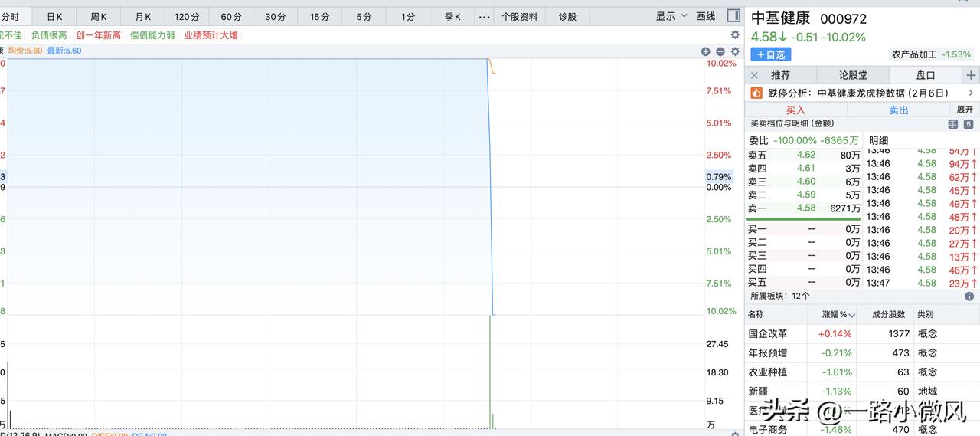Switch to 分时 chart tab
This screenshot has width=980, height=436.
point(10,16)
